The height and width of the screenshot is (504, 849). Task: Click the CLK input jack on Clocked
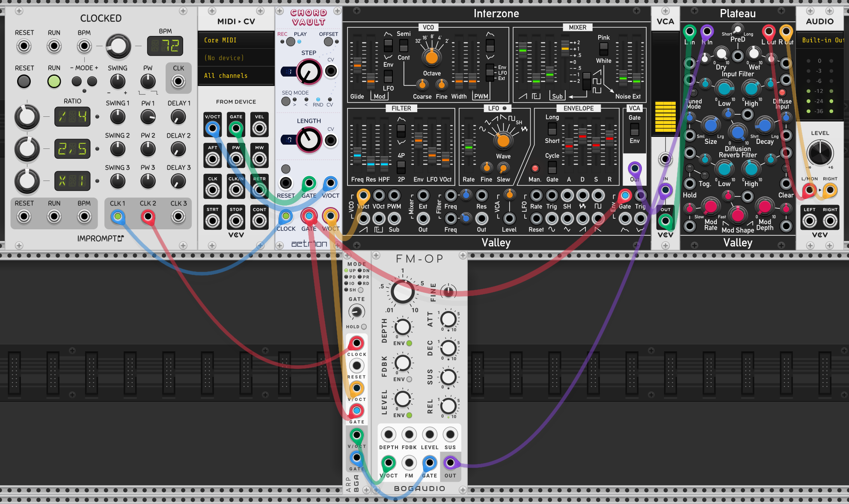[x=178, y=81]
